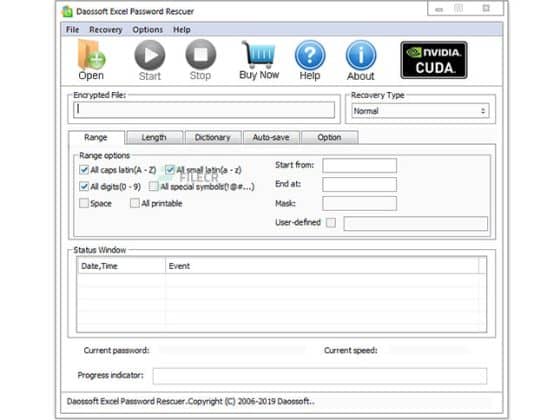Viewport: 560px width, 420px height.
Task: Click the User-defined characters field
Action: pos(415,224)
